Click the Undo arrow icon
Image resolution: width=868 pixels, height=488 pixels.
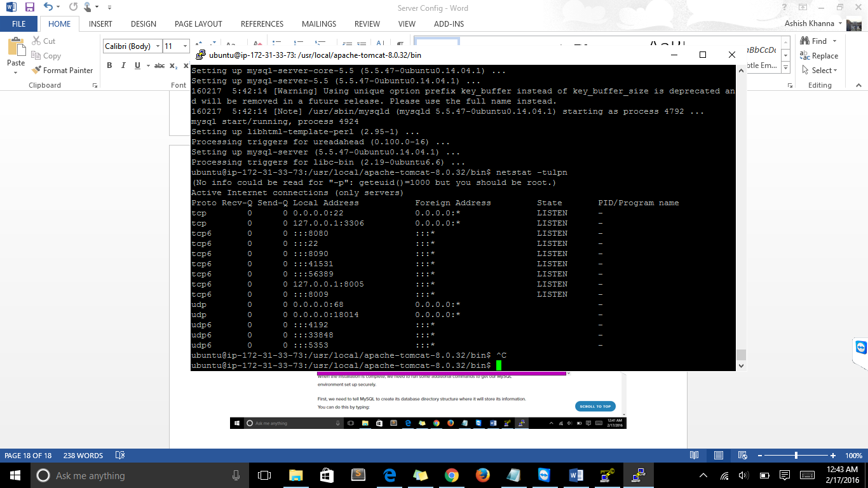pos(49,8)
